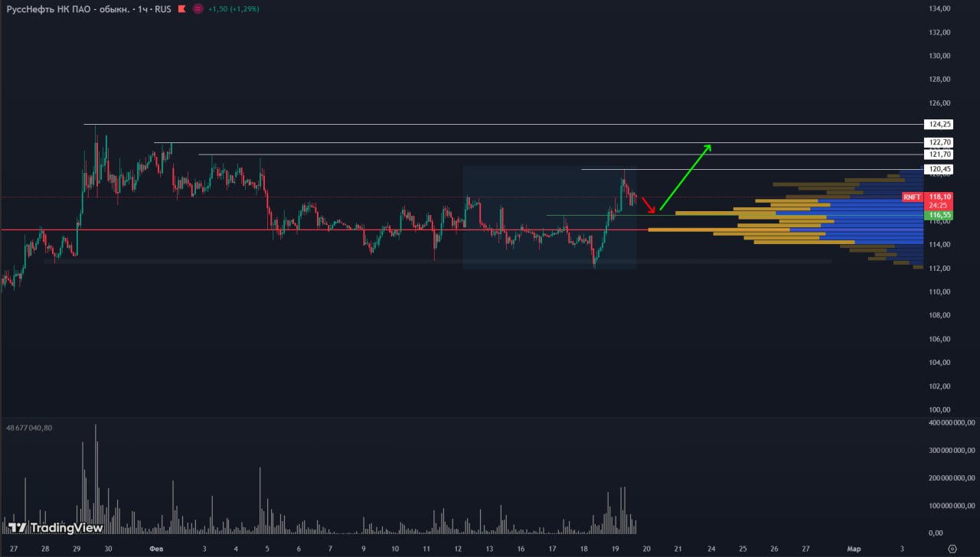Select the 122,70 price level label
Screen dimensions: 980x557
[x=939, y=142]
